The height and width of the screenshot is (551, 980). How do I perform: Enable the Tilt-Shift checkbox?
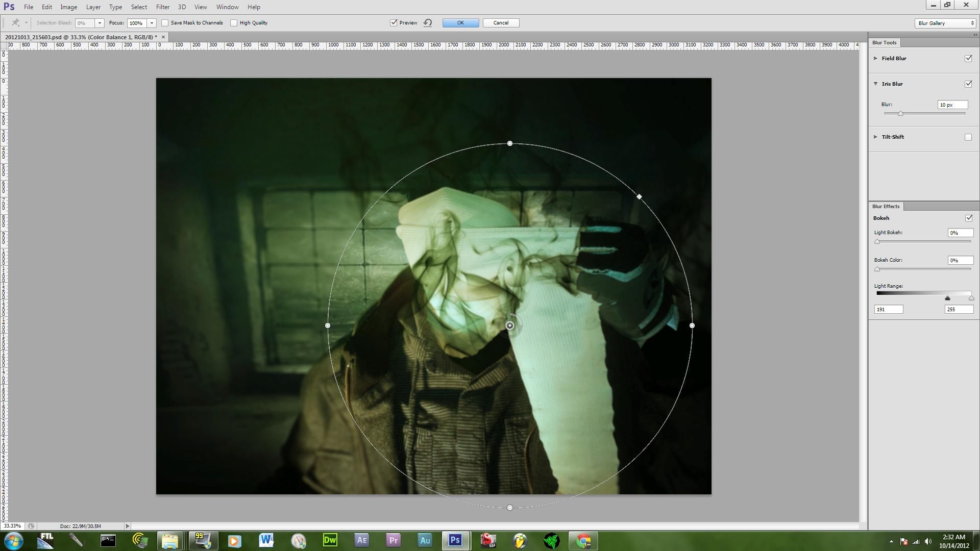tap(969, 137)
